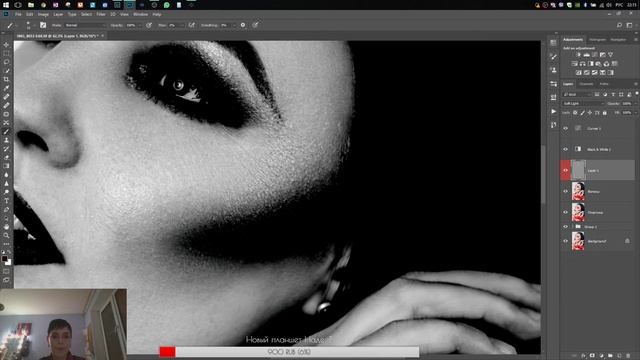Hide the Black & White 1 layer
The image size is (640, 360).
coord(566,149)
